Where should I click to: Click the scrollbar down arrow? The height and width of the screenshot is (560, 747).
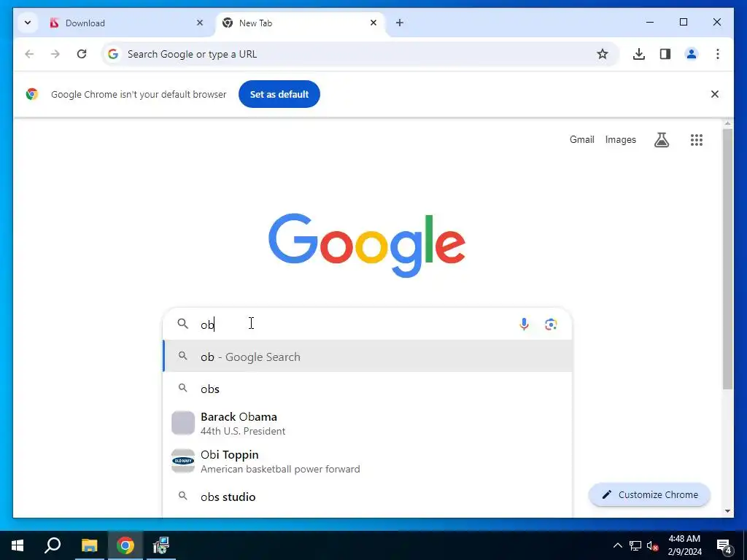[x=727, y=511]
